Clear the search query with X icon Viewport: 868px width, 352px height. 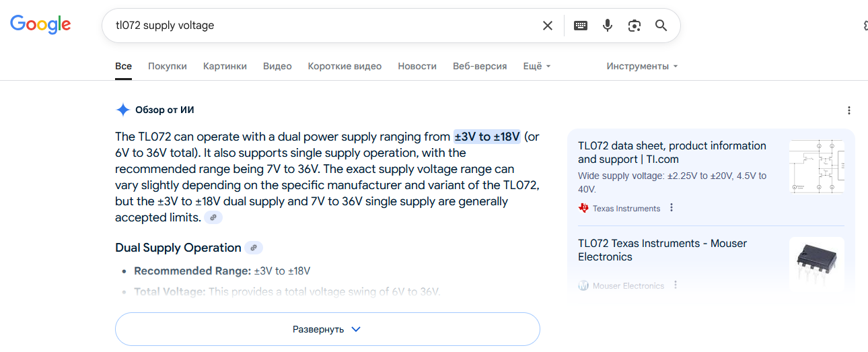click(x=548, y=26)
